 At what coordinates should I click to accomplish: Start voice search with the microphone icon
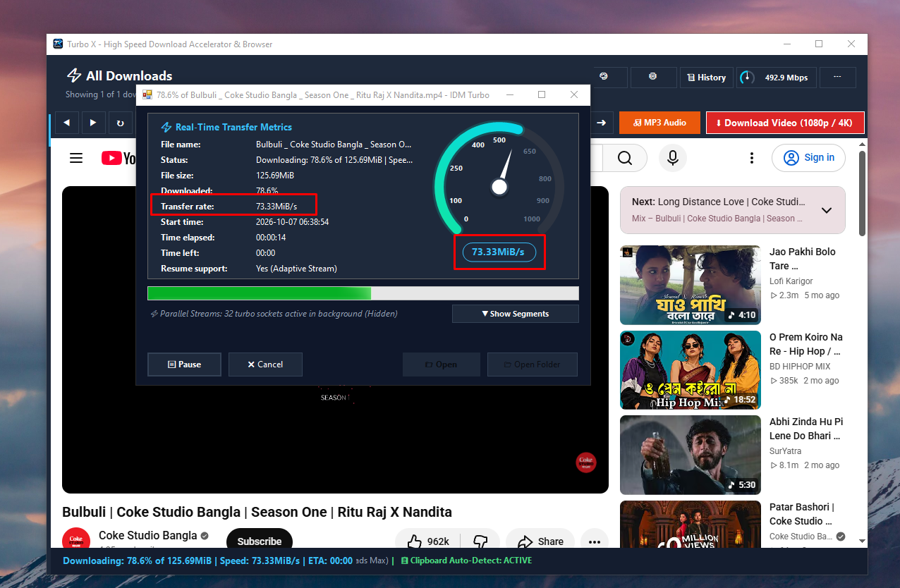pos(673,158)
